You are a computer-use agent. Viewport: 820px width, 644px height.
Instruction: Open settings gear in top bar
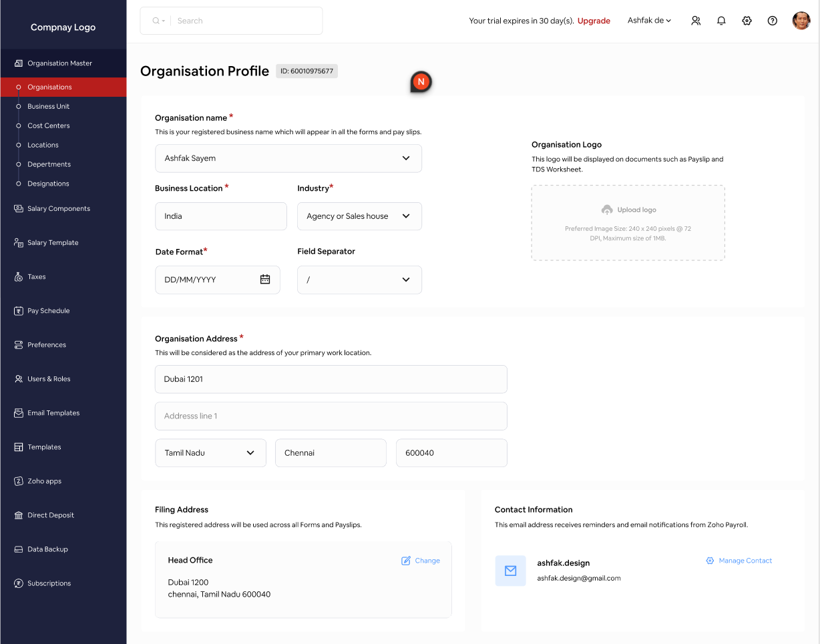tap(747, 21)
